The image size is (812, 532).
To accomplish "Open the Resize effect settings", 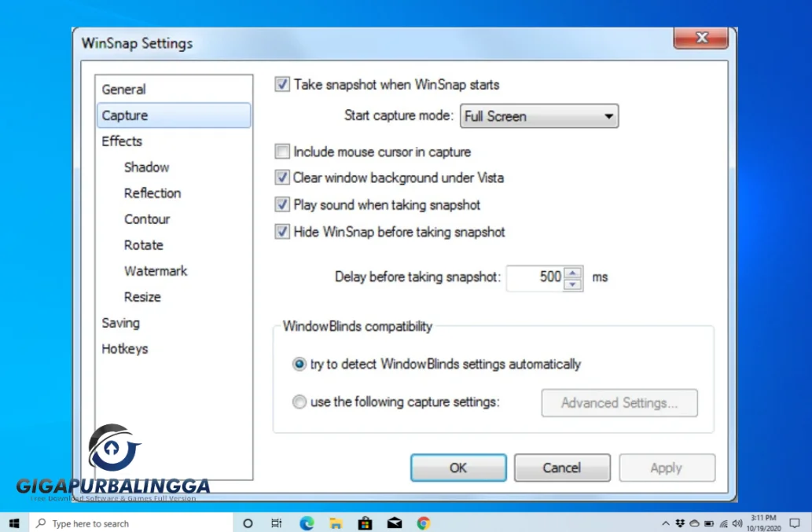I will (142, 296).
